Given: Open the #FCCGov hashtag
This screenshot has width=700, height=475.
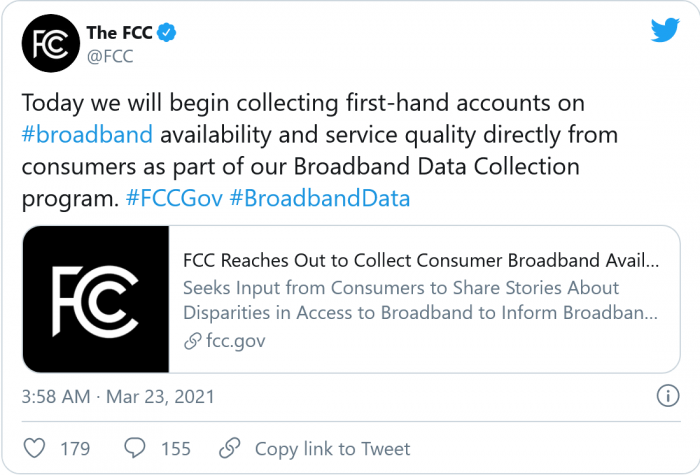Looking at the screenshot, I should click(x=172, y=198).
